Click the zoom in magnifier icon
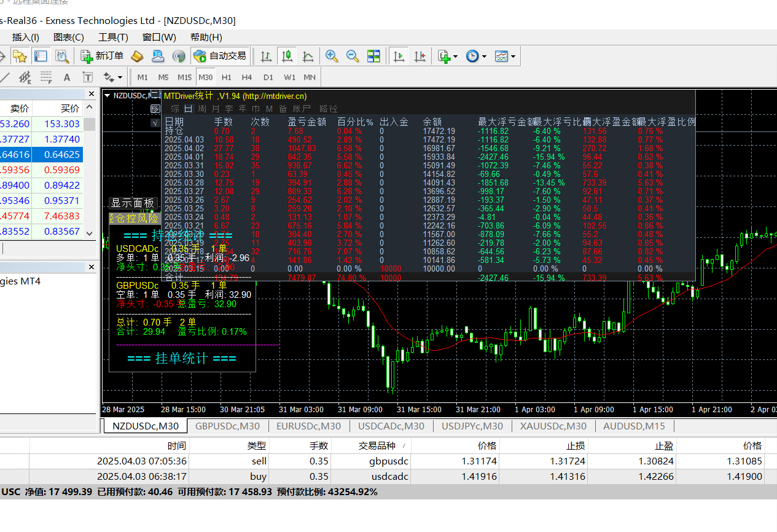Viewport: 777px width, 532px height. click(x=332, y=56)
